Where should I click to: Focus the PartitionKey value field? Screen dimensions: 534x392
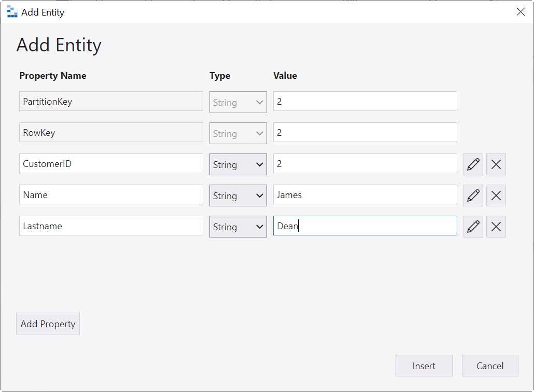coord(365,102)
